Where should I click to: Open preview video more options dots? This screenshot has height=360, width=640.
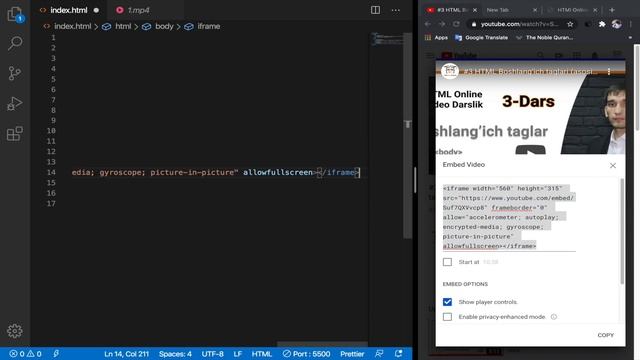click(609, 72)
